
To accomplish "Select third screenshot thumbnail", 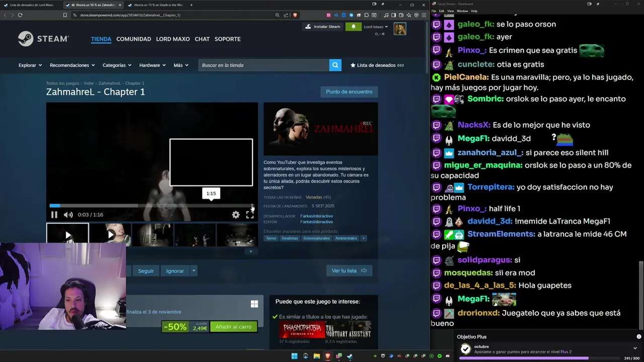I will click(x=152, y=234).
